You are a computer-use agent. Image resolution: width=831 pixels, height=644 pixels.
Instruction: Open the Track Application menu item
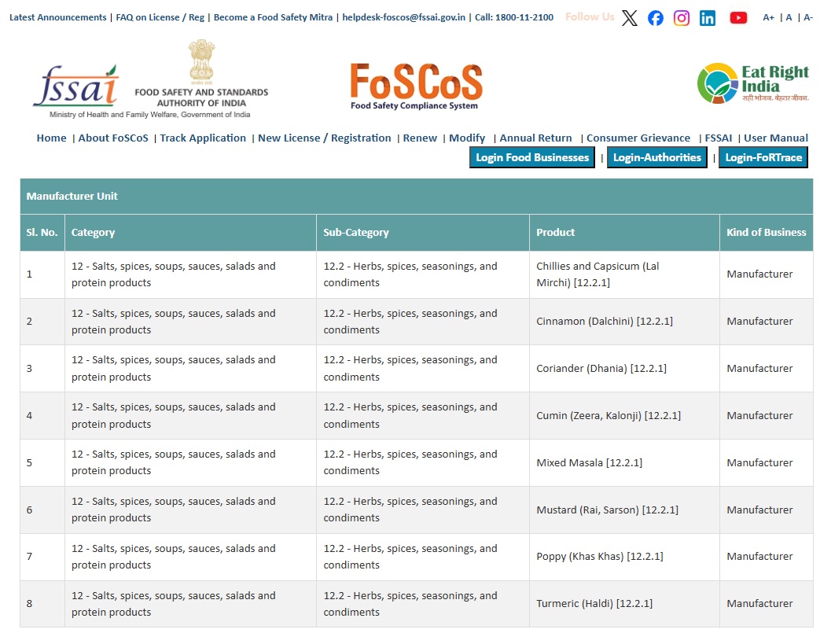point(203,138)
